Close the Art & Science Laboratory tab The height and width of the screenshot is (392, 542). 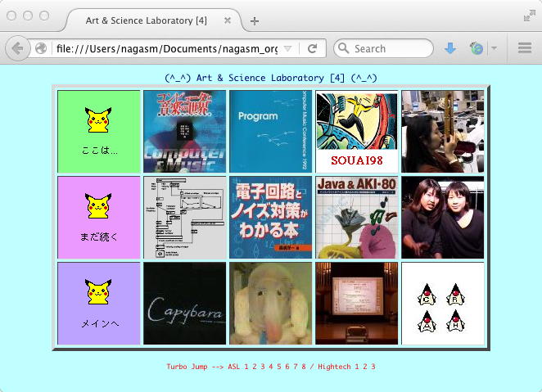click(x=228, y=20)
